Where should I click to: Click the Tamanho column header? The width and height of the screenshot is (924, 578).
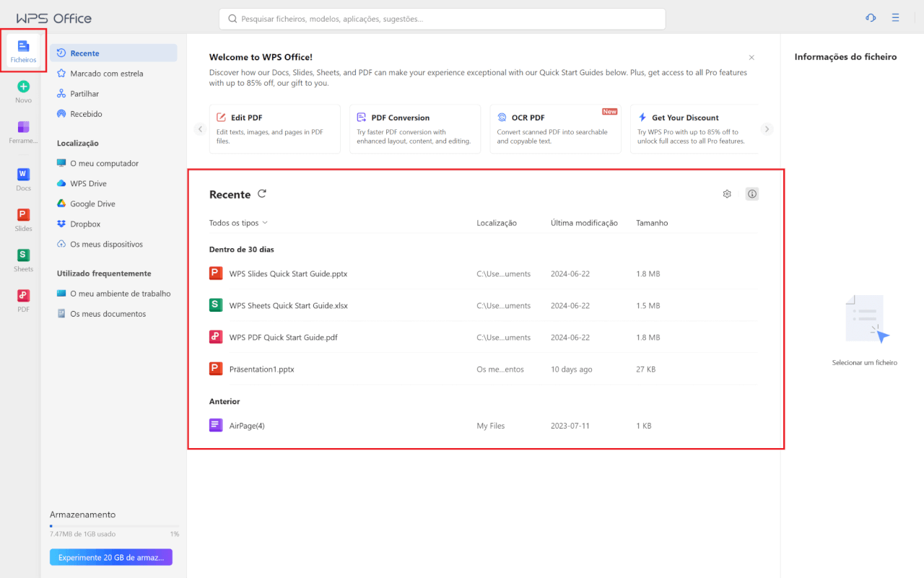point(652,223)
